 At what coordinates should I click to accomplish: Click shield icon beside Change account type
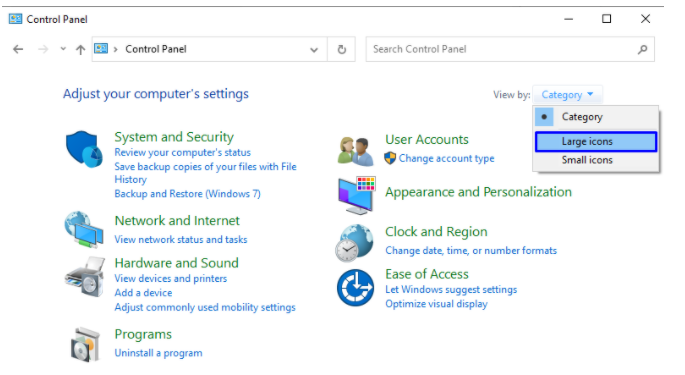pyautogui.click(x=390, y=158)
